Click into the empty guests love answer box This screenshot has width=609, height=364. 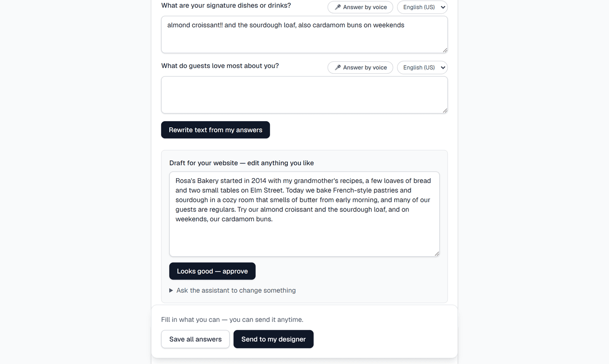304,95
